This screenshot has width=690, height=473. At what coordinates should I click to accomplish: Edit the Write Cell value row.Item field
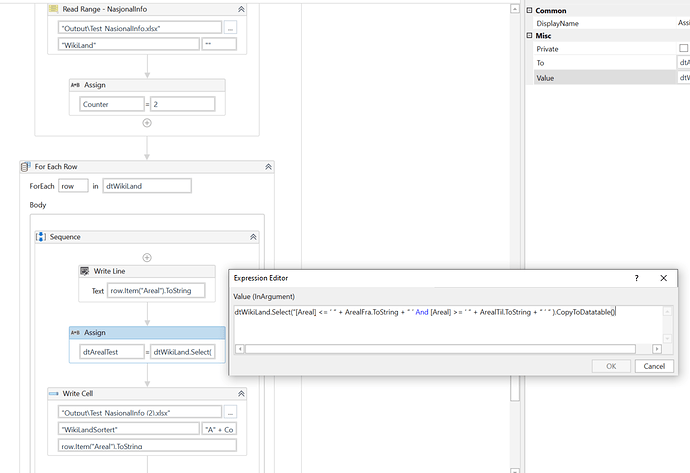147,445
